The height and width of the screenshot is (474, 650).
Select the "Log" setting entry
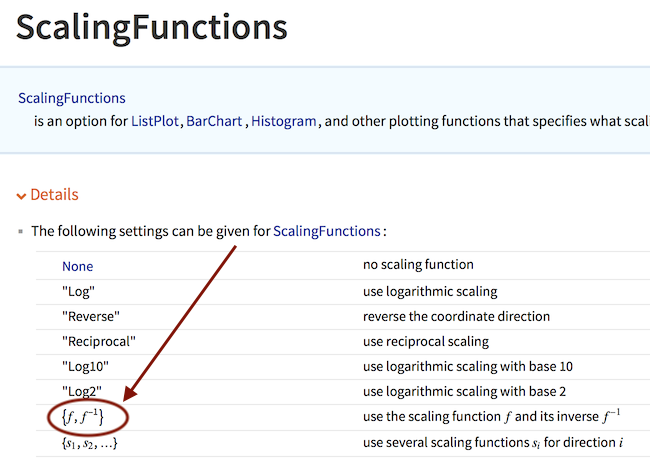pos(78,292)
